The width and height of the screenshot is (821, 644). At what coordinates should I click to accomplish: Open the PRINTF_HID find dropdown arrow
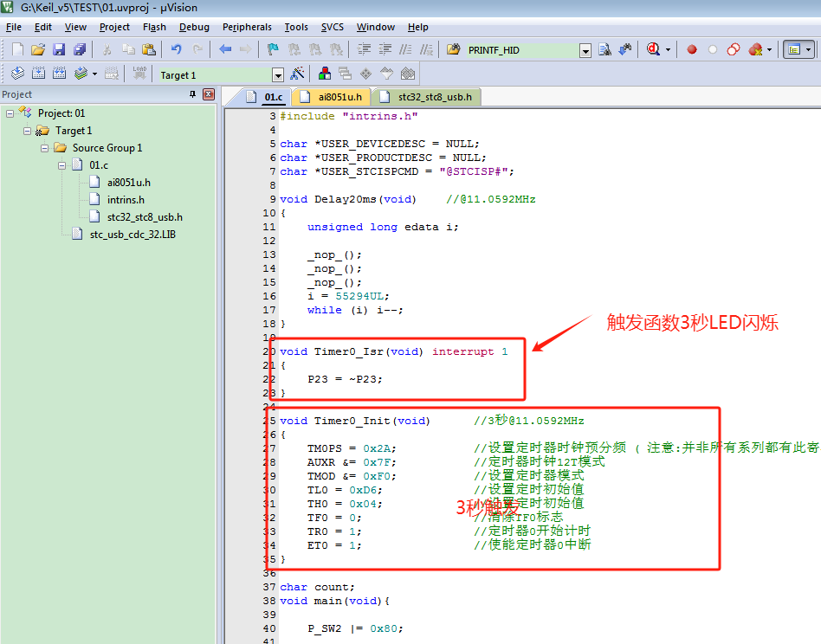585,50
